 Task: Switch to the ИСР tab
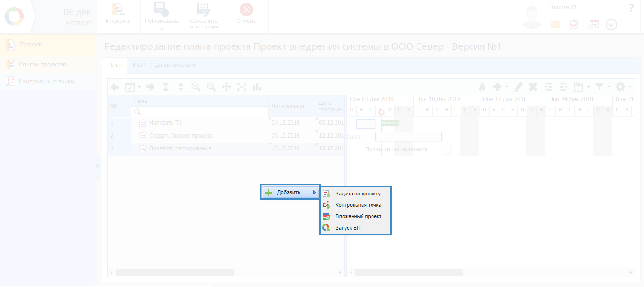(x=138, y=65)
